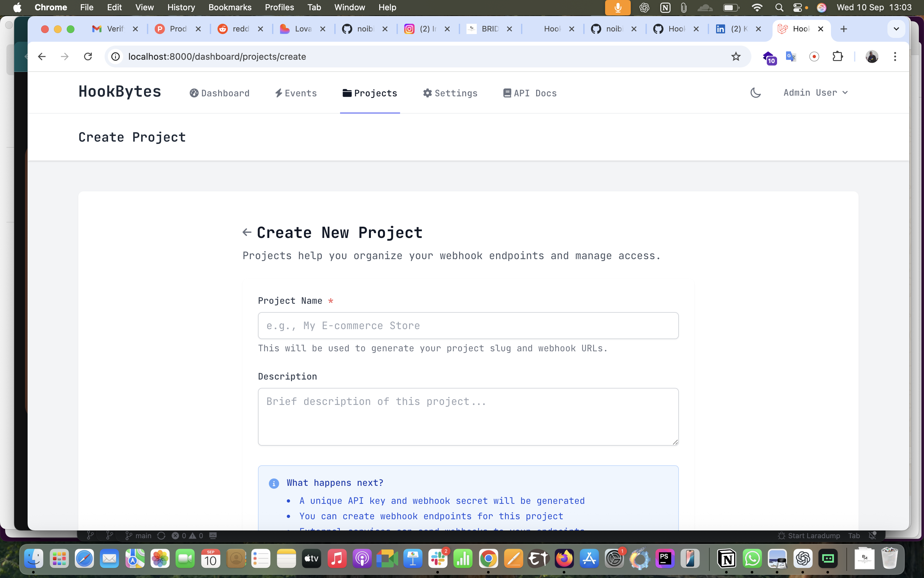Click the Chrome forward navigation arrow
Screen dimensions: 924x578
click(x=65, y=57)
